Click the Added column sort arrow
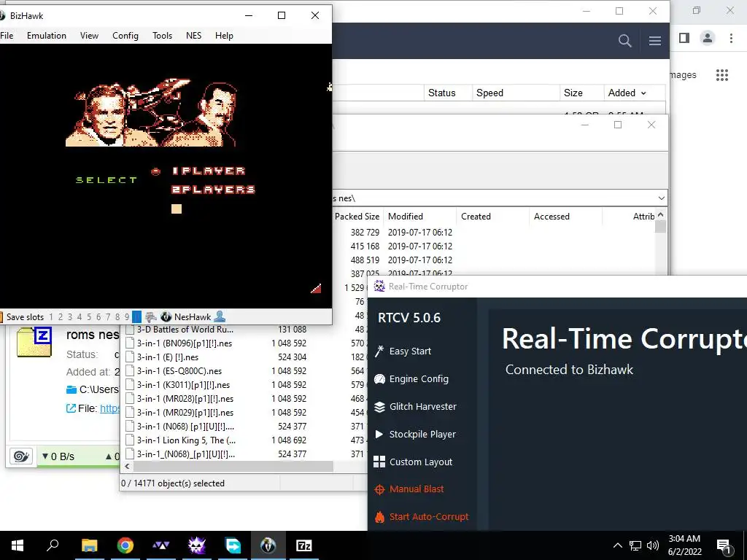This screenshot has width=747, height=560. (643, 93)
